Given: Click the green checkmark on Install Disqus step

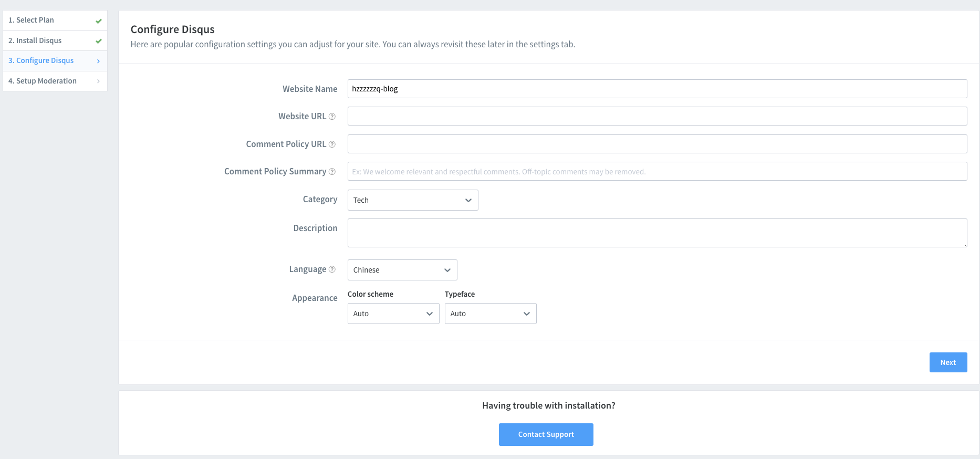Looking at the screenshot, I should click(99, 41).
